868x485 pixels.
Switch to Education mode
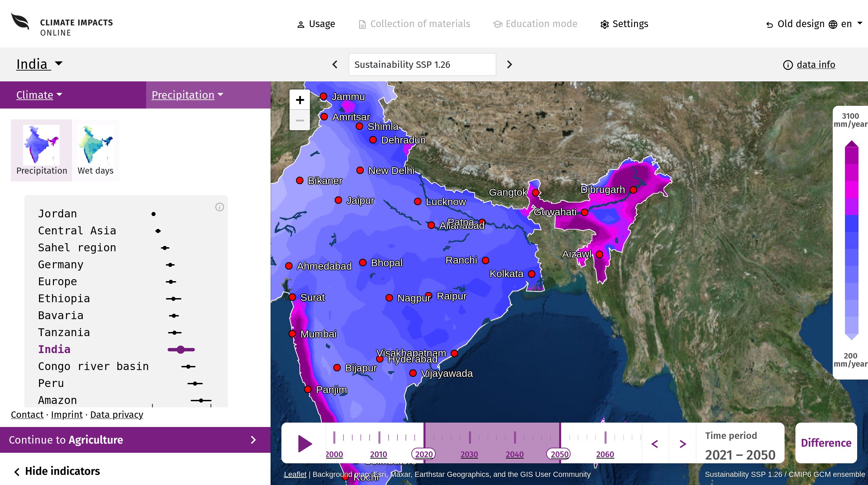[535, 24]
